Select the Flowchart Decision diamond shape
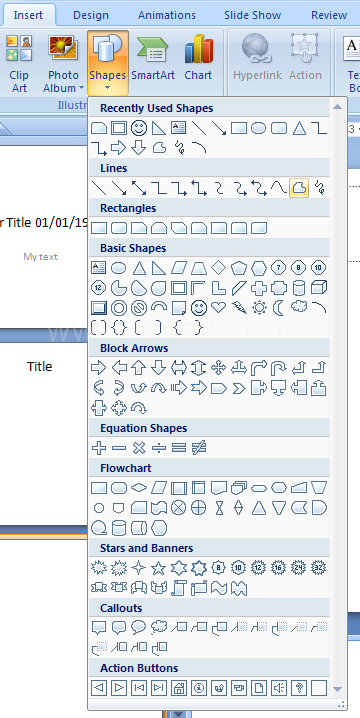 click(x=138, y=488)
